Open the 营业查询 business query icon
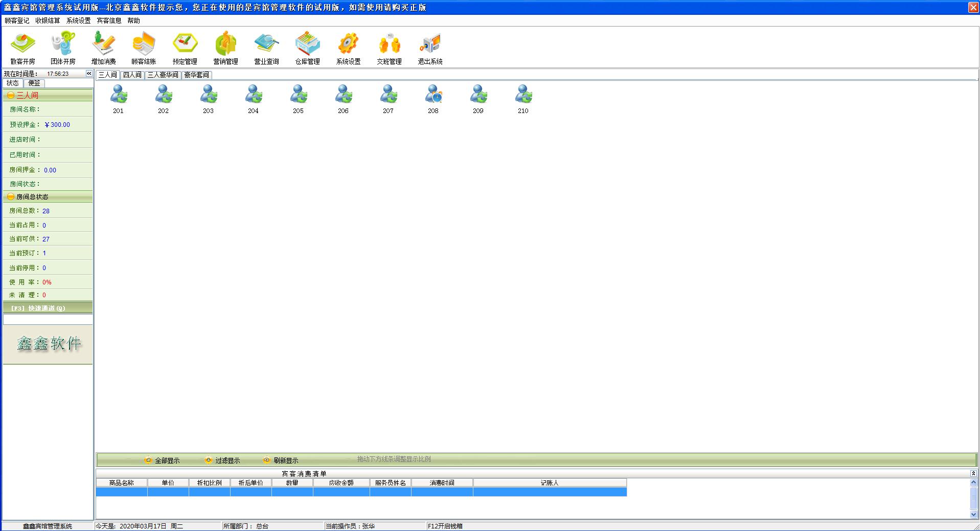The image size is (980, 531). [267, 48]
